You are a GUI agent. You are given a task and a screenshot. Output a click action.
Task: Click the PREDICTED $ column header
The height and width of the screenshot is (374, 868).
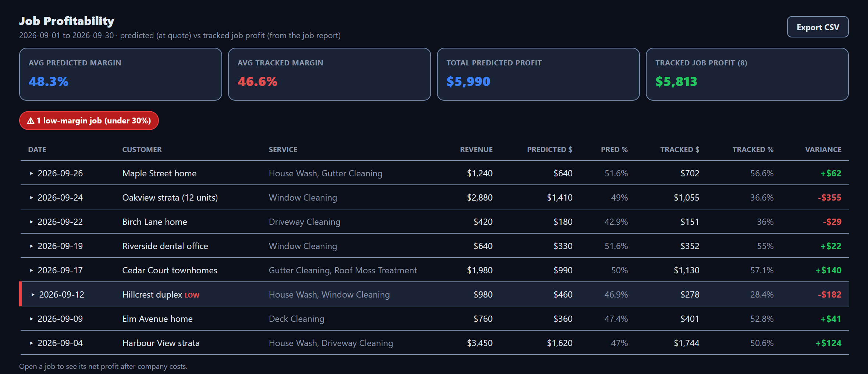click(x=549, y=150)
